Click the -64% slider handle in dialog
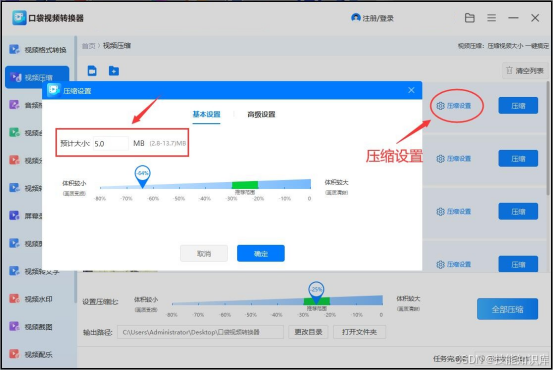 142,176
